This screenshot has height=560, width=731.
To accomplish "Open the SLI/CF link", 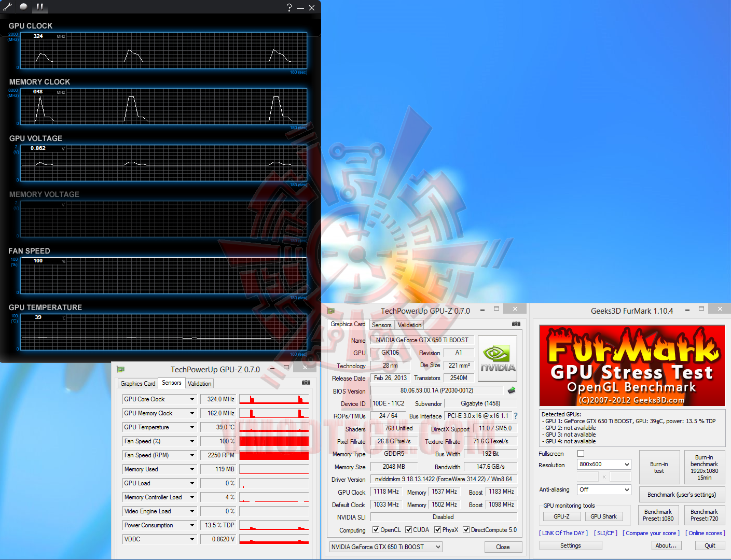I will point(605,533).
